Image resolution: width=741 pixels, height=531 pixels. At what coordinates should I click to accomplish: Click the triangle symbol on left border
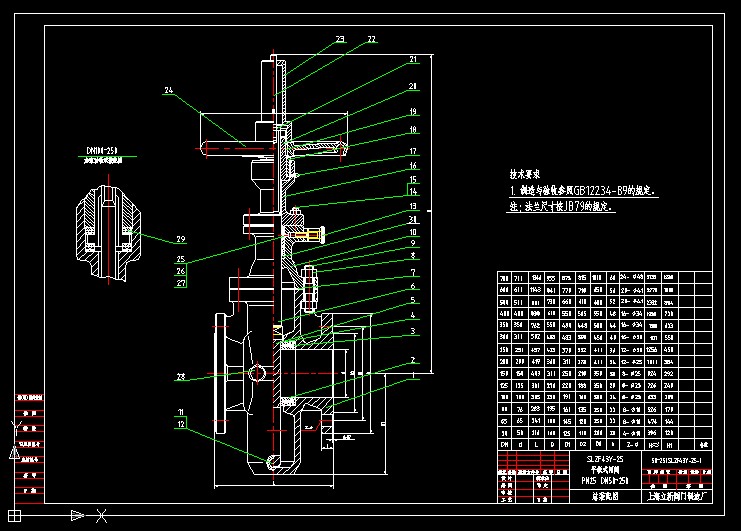[15, 452]
